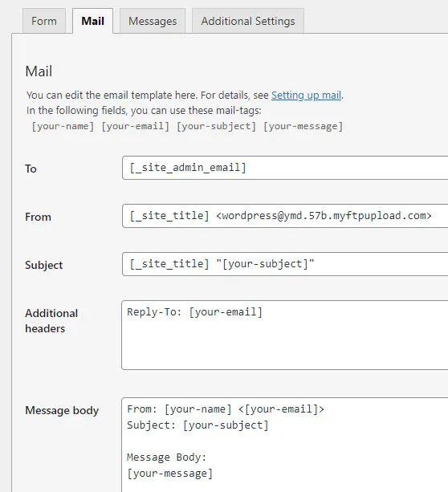Click the Message body label

62,410
